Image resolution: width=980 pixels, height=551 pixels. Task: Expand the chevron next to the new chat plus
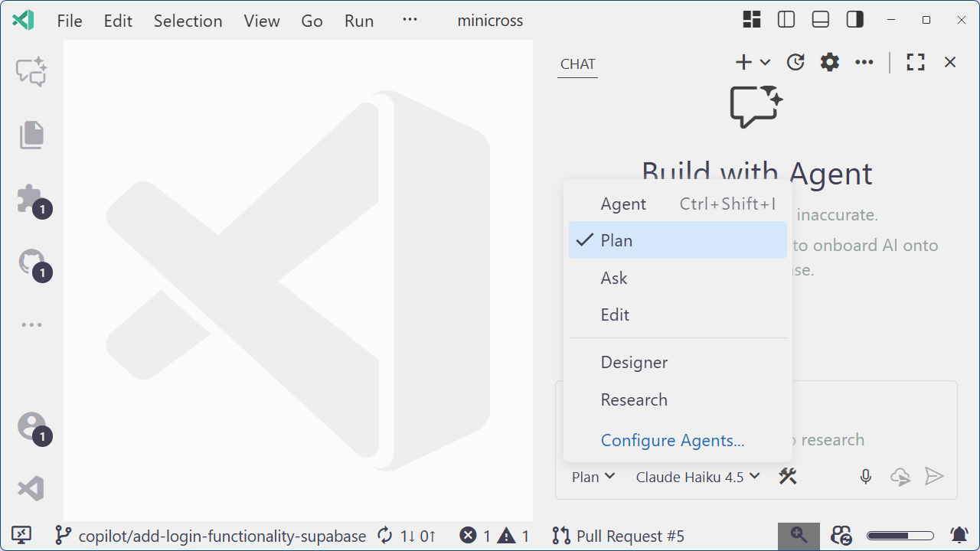click(x=763, y=62)
